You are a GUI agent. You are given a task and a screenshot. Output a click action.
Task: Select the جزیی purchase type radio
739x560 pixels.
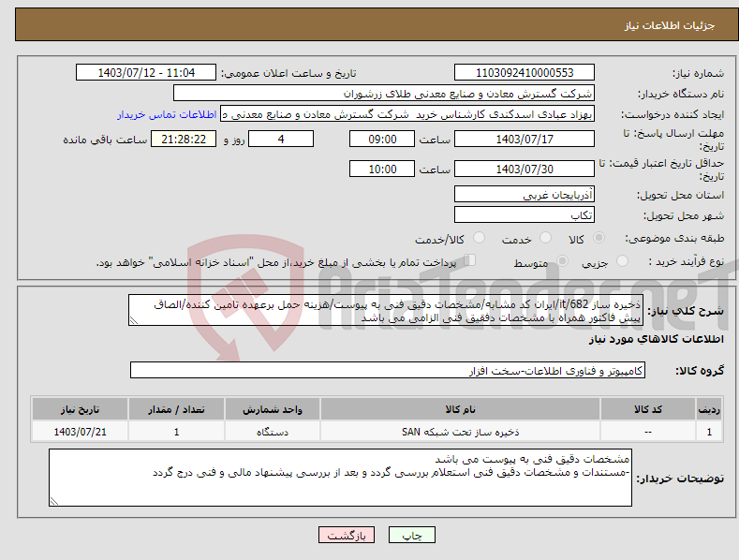point(622,260)
